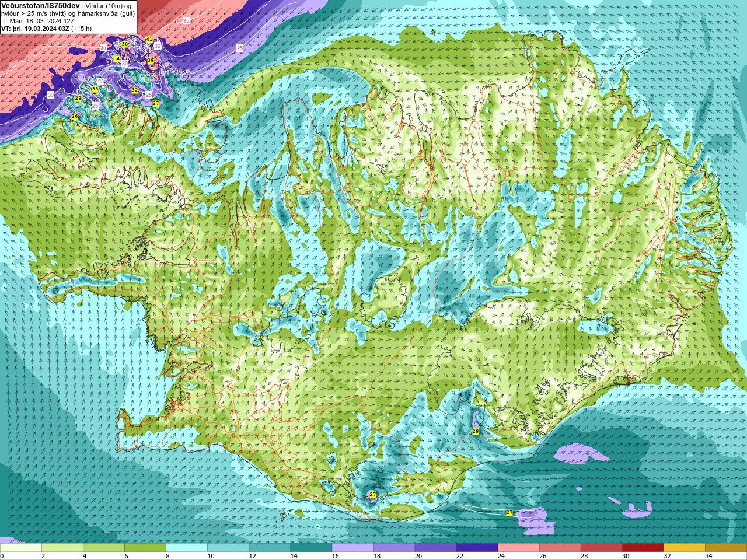Select the salmon 26–28 m/s legend swatch
747x560 pixels.
560,548
